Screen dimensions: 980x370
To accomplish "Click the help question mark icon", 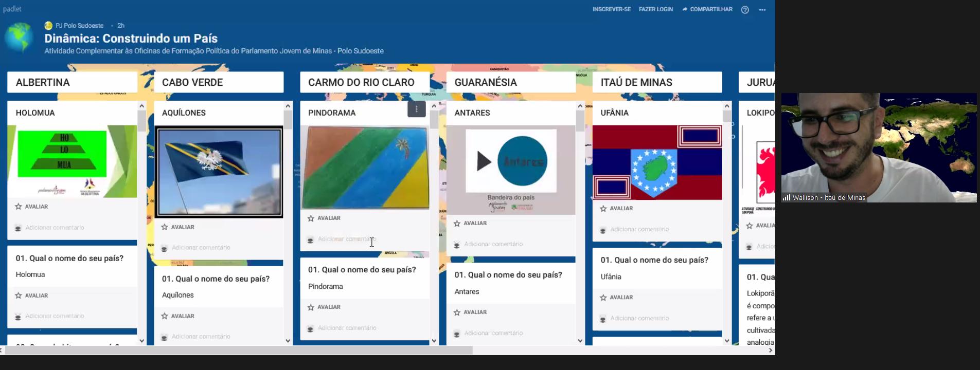I will coord(744,10).
